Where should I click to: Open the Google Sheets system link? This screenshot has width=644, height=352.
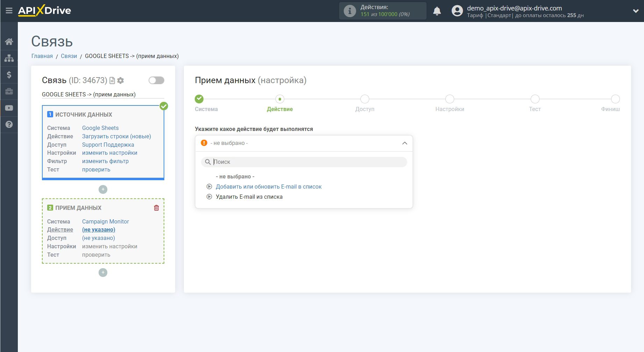pos(100,128)
